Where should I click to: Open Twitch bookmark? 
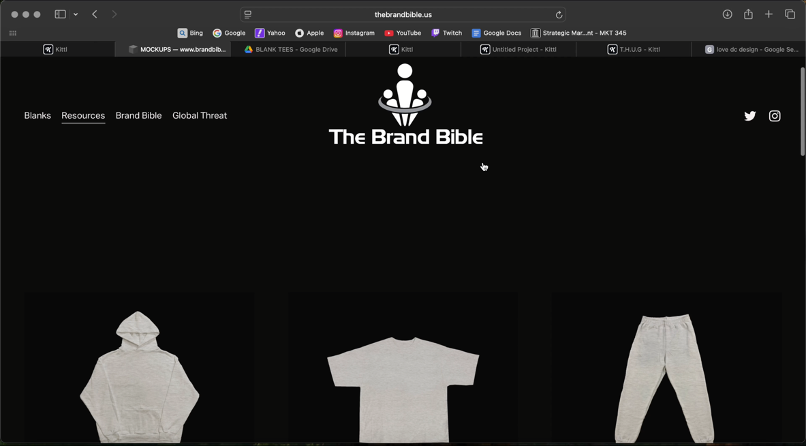click(x=447, y=33)
